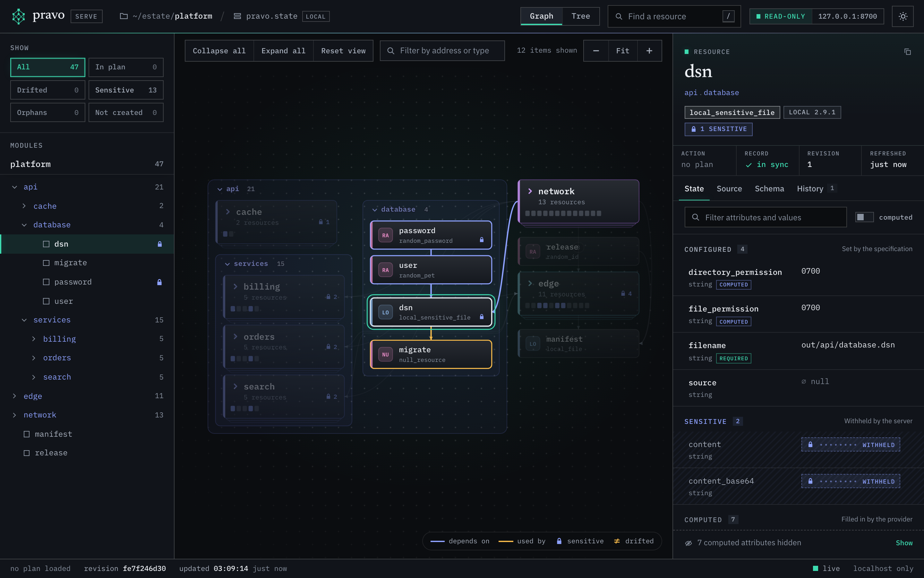Expand the cache module in the sidebar tree
The width and height of the screenshot is (924, 578).
24,206
